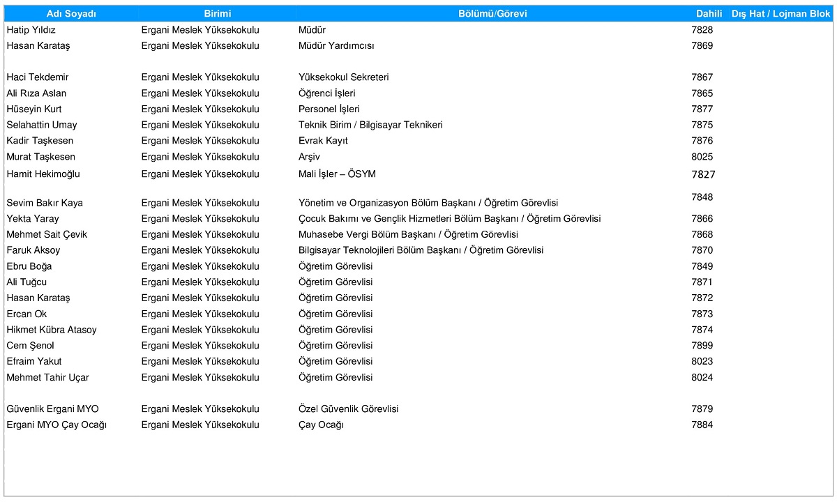Screen dimensions: 837x504
Task: Click extension number 7865
Action: (x=702, y=93)
